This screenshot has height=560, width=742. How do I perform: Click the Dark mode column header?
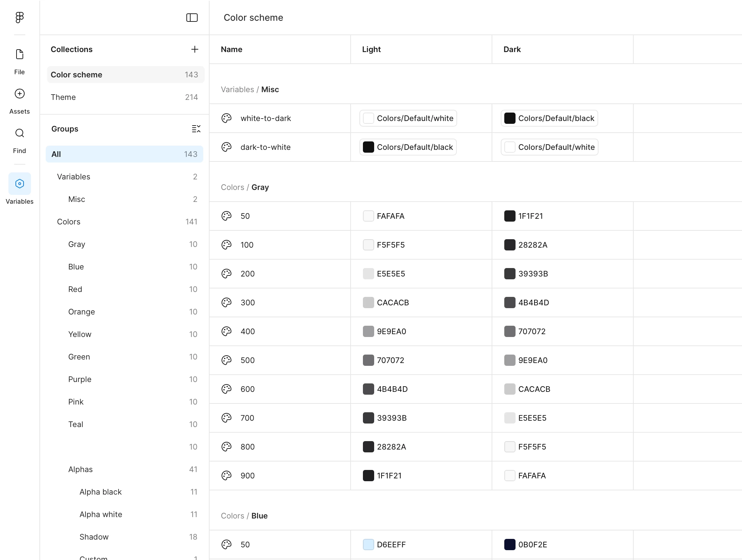pos(512,49)
